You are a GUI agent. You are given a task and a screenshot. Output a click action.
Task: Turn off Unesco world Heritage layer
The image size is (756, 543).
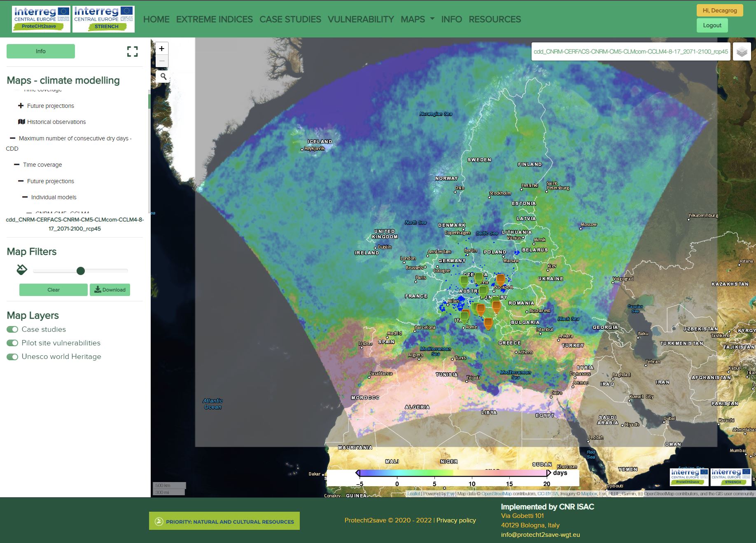[x=12, y=357]
